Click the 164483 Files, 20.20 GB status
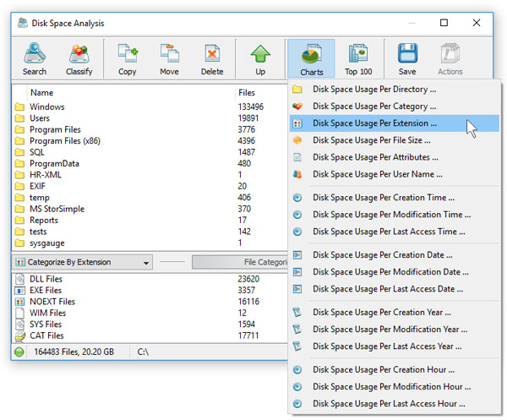 (x=74, y=352)
